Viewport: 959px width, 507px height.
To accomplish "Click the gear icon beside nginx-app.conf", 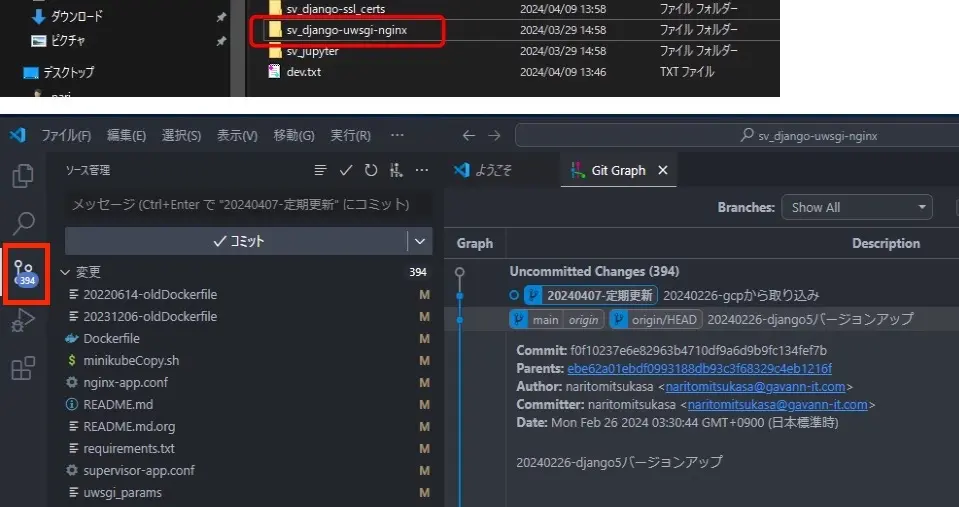I will point(72,382).
